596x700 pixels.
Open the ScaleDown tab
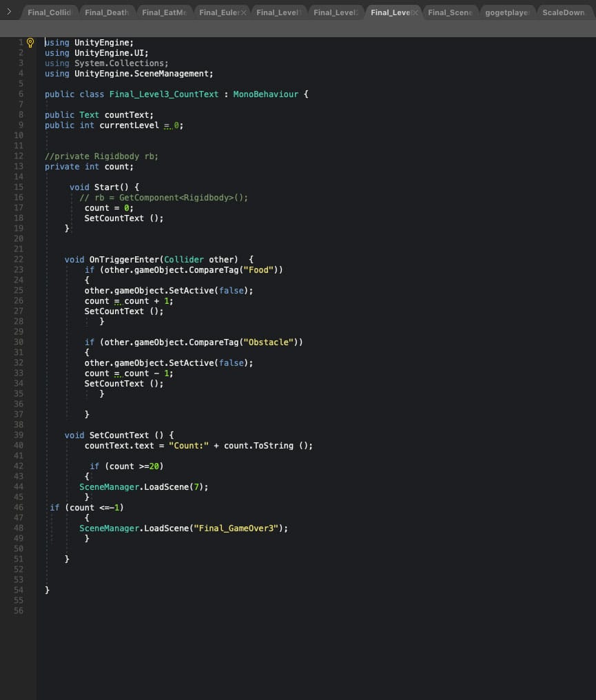(x=563, y=12)
